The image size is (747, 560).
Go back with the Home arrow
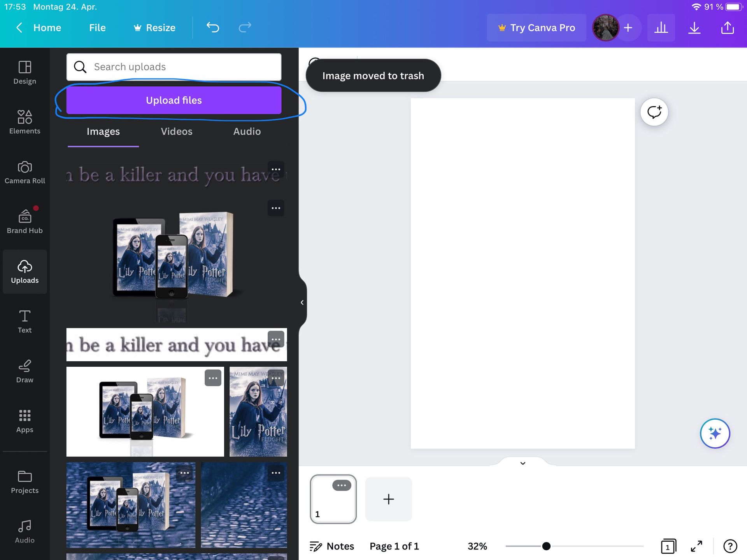19,28
